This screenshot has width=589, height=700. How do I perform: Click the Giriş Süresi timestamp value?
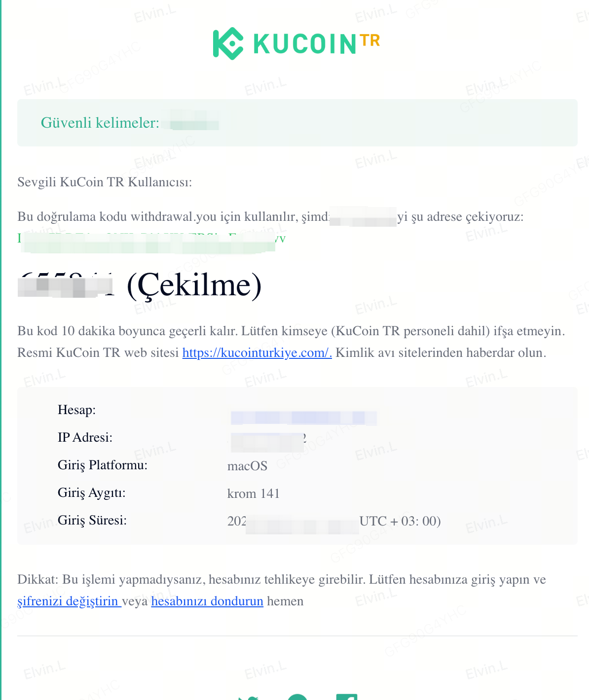[x=333, y=522]
